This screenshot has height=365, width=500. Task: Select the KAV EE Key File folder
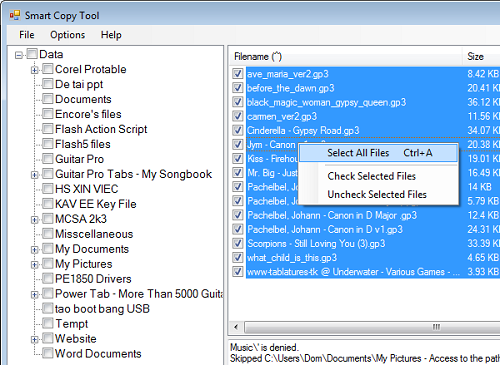96,204
